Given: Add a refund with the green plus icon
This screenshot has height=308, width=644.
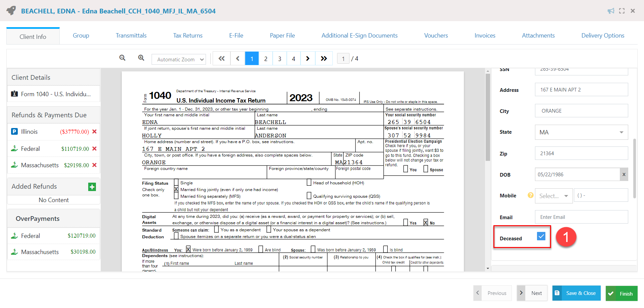Looking at the screenshot, I should [92, 187].
